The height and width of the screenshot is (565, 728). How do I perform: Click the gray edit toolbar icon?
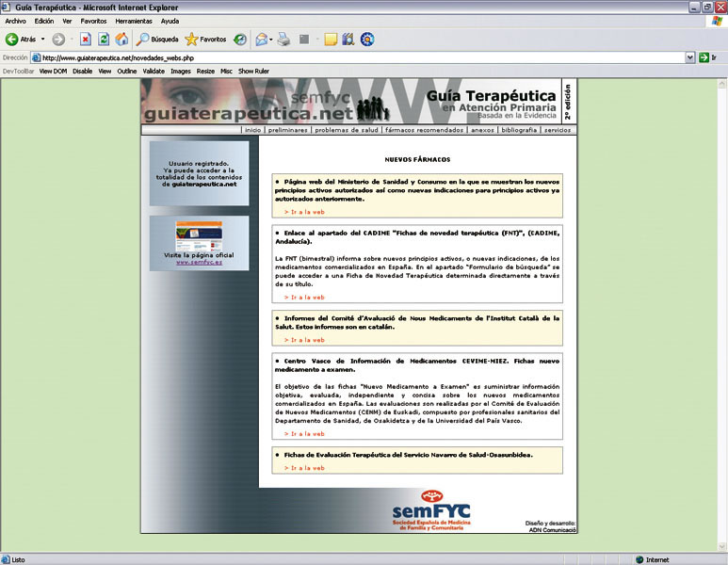(x=304, y=40)
